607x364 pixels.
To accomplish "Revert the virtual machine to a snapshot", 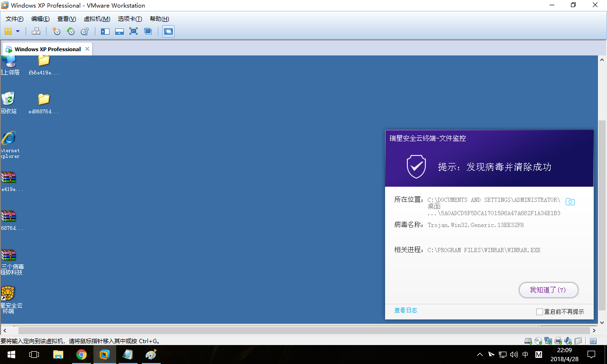I will tap(71, 31).
